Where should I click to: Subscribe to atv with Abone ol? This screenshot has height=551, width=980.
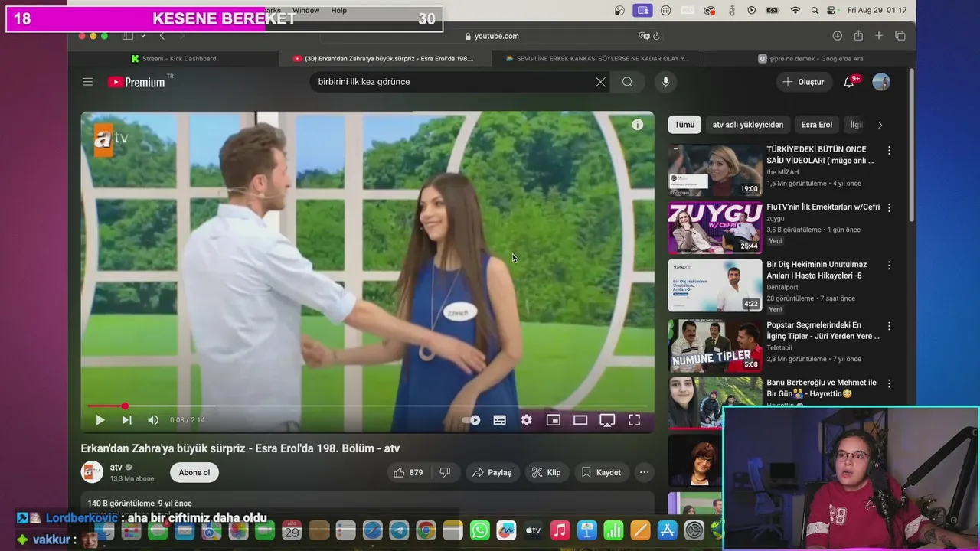pos(194,472)
